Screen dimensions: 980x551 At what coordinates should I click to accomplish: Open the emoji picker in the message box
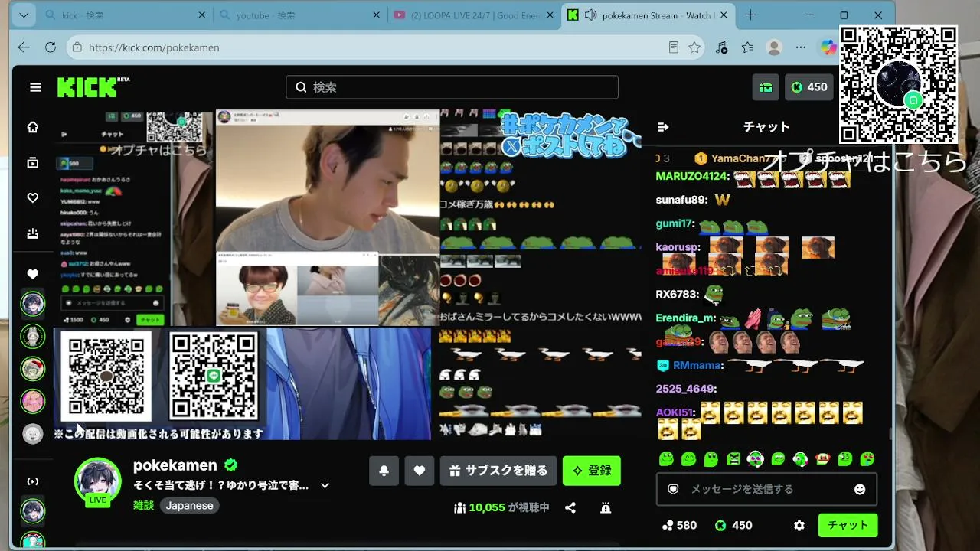860,489
